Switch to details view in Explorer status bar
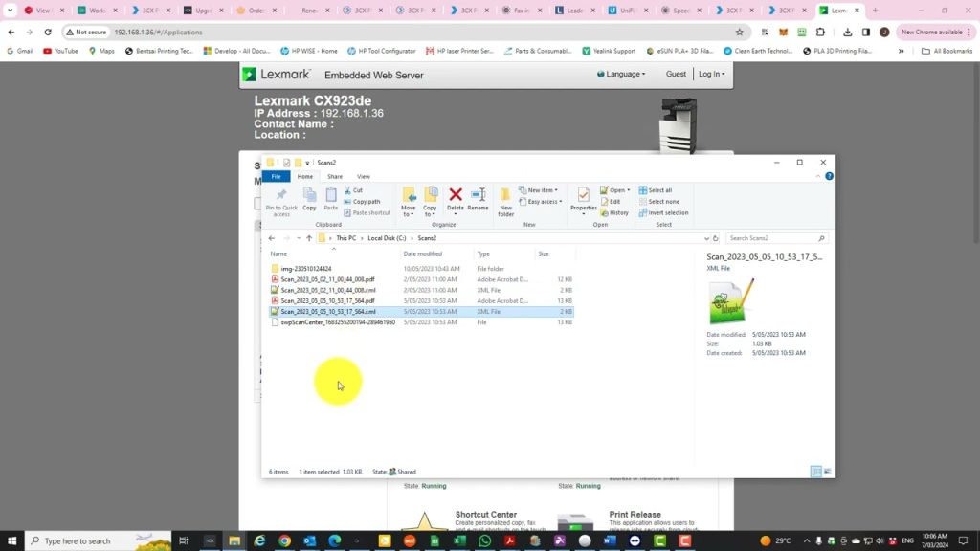Viewport: 980px width, 551px height. point(815,472)
